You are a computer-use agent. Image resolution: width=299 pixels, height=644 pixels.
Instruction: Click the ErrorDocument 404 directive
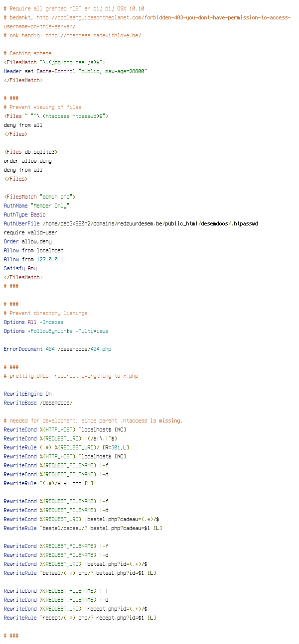point(57,349)
